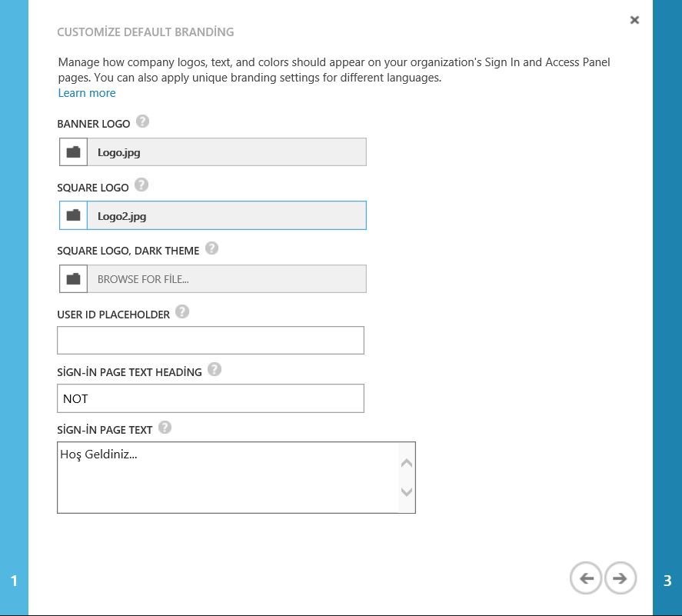Image resolution: width=682 pixels, height=616 pixels.
Task: Open help for Sign-in Page Text Heading
Action: click(x=215, y=369)
